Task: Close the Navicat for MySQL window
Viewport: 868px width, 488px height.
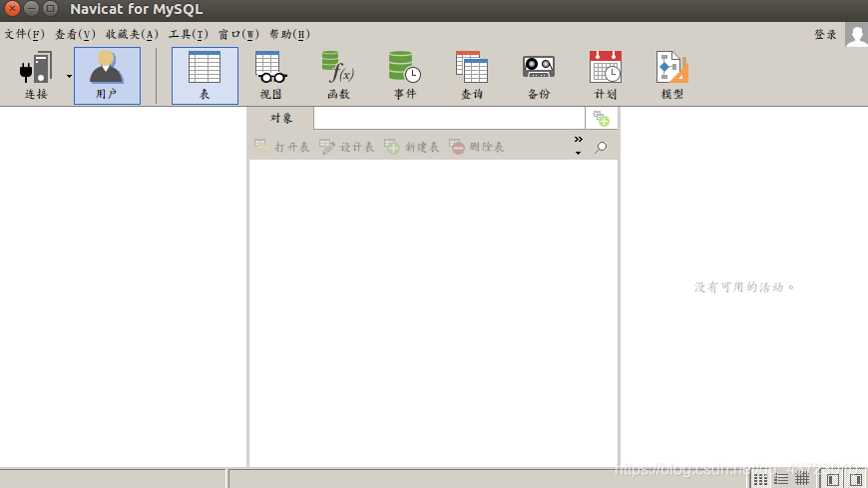Action: coord(12,9)
